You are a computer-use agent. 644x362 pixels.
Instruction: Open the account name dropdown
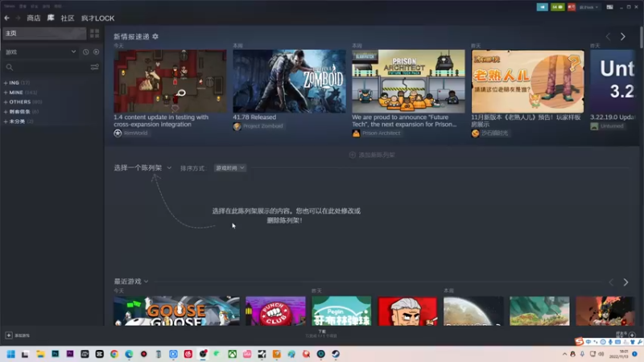[588, 7]
